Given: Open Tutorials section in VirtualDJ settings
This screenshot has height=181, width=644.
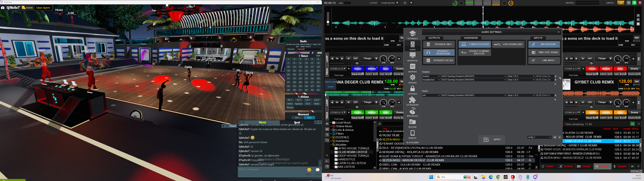Looking at the screenshot, I should click(x=413, y=35).
